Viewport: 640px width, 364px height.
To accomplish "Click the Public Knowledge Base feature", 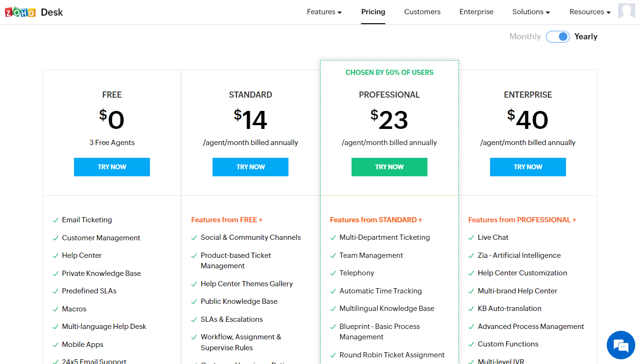I will 239,301.
